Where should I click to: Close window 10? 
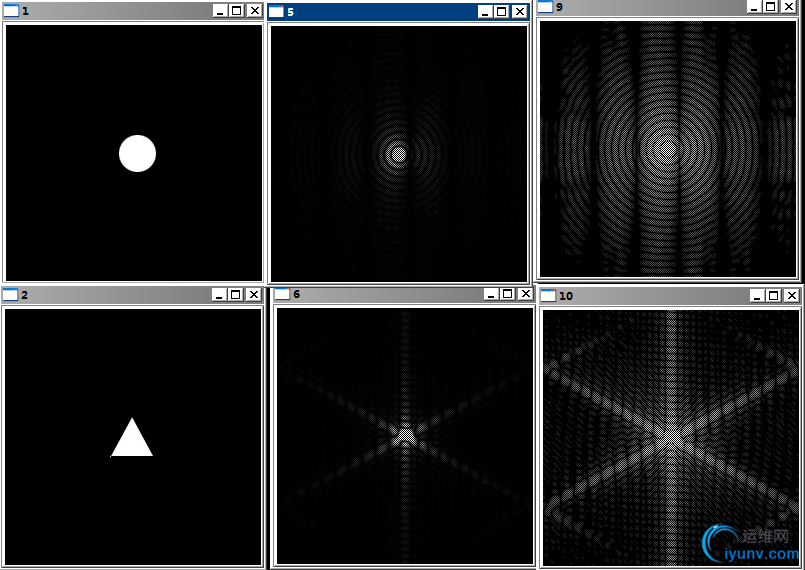(792, 296)
